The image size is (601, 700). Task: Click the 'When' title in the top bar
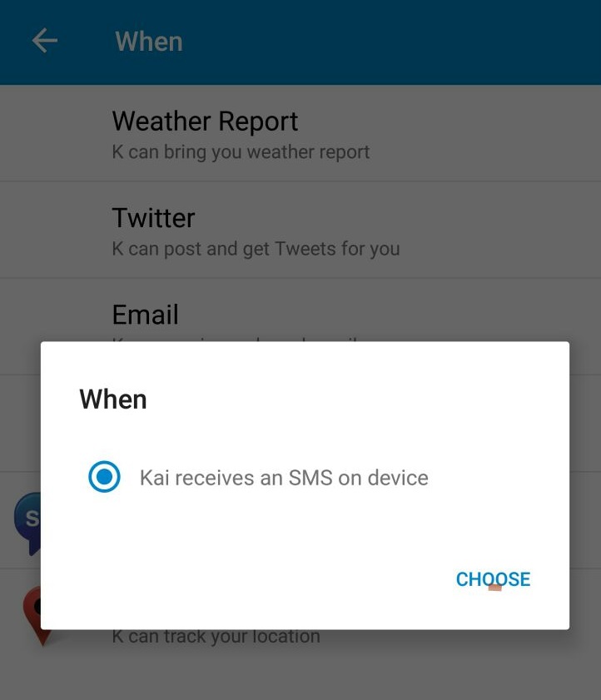(149, 42)
